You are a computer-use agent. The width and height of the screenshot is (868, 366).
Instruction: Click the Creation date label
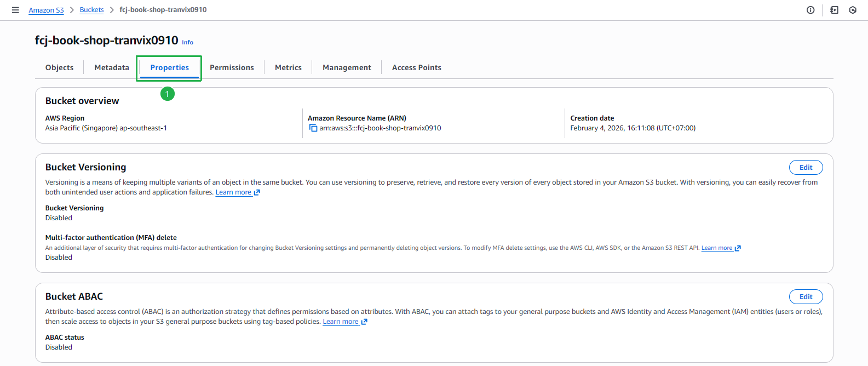pyautogui.click(x=592, y=118)
